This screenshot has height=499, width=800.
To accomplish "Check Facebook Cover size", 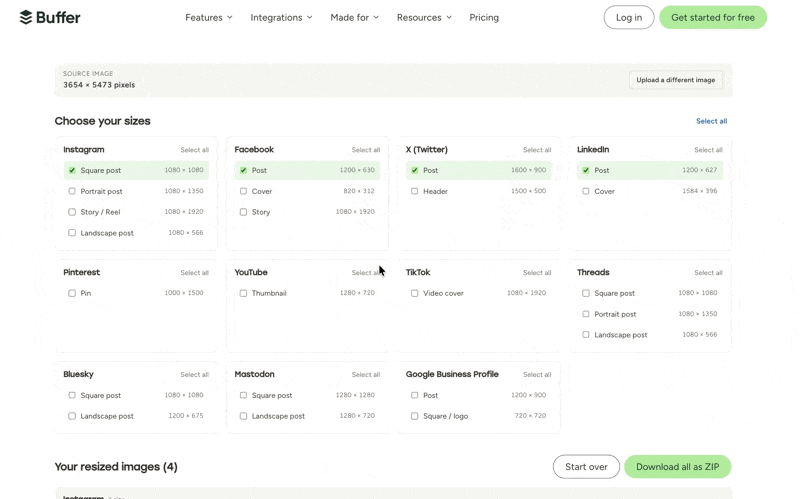I will (x=243, y=191).
